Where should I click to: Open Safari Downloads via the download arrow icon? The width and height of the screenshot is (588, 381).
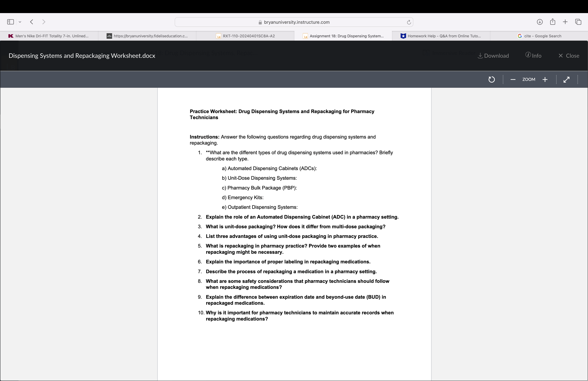click(x=540, y=22)
